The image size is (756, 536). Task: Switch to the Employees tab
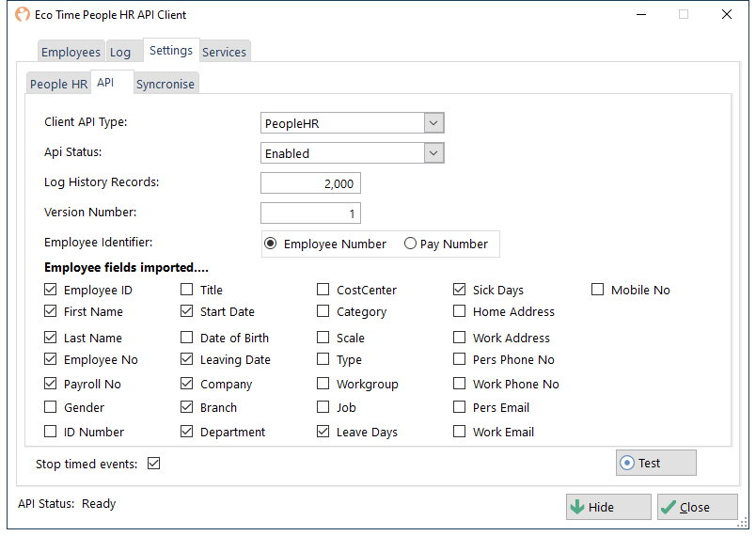click(71, 52)
